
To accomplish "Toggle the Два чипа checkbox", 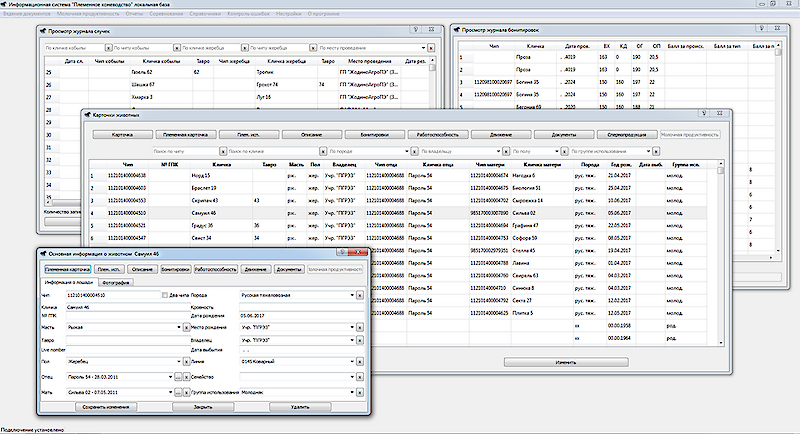I will [165, 295].
